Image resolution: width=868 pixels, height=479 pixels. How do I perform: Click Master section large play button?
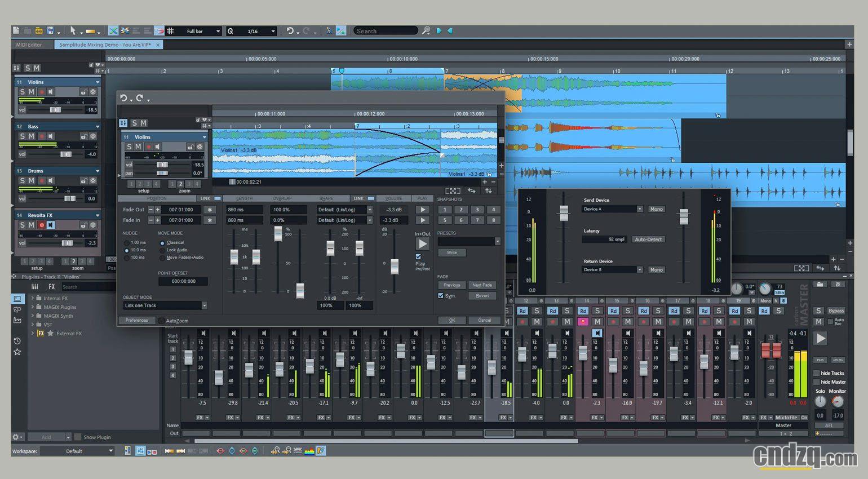pyautogui.click(x=821, y=338)
